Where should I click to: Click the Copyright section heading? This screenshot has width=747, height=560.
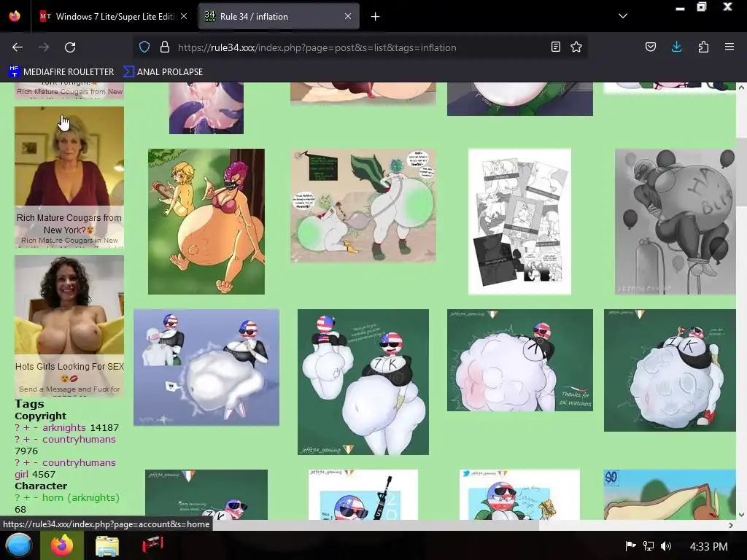tap(41, 416)
